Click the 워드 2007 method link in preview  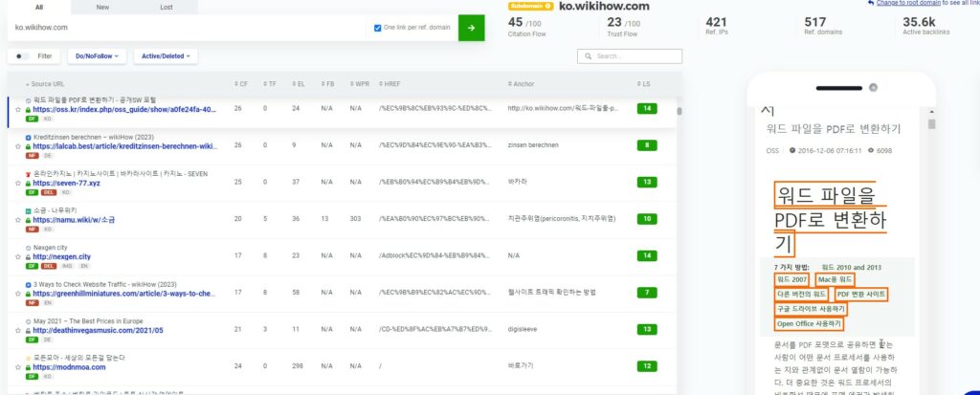(x=791, y=279)
